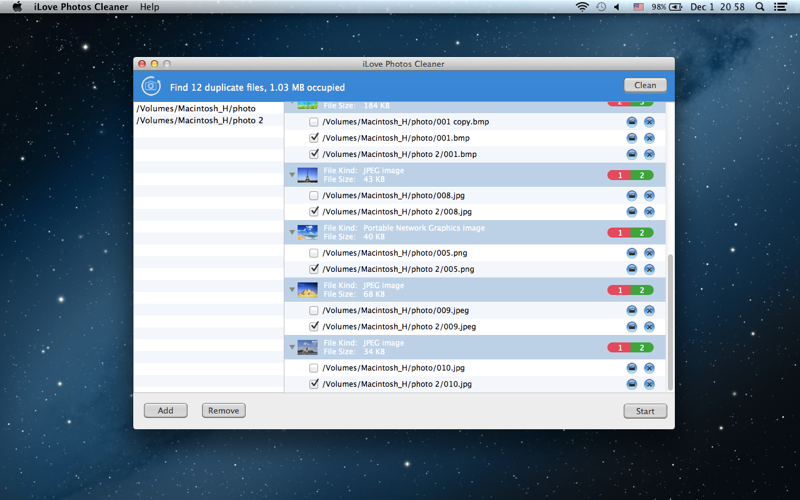Viewport: 800px width, 500px height.
Task: Click the Remove button
Action: [223, 411]
